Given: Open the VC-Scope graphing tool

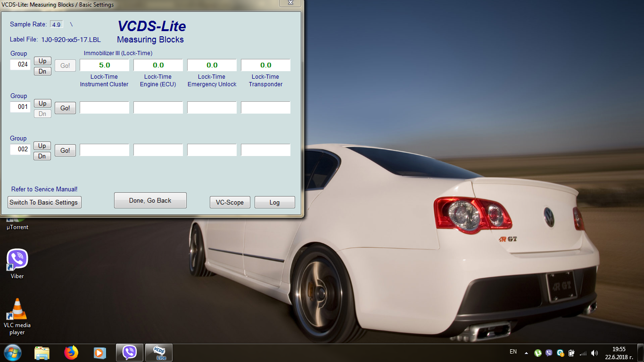Looking at the screenshot, I should click(230, 202).
